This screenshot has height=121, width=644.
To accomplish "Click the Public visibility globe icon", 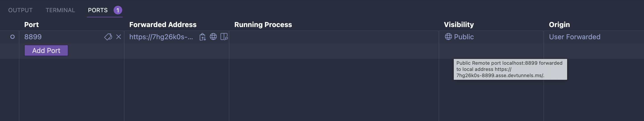I will click(x=448, y=37).
